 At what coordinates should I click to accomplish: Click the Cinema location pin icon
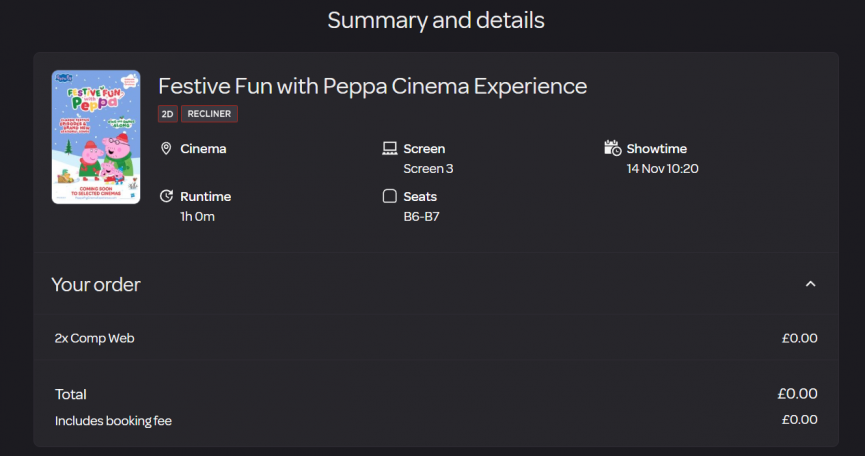pyautogui.click(x=166, y=148)
